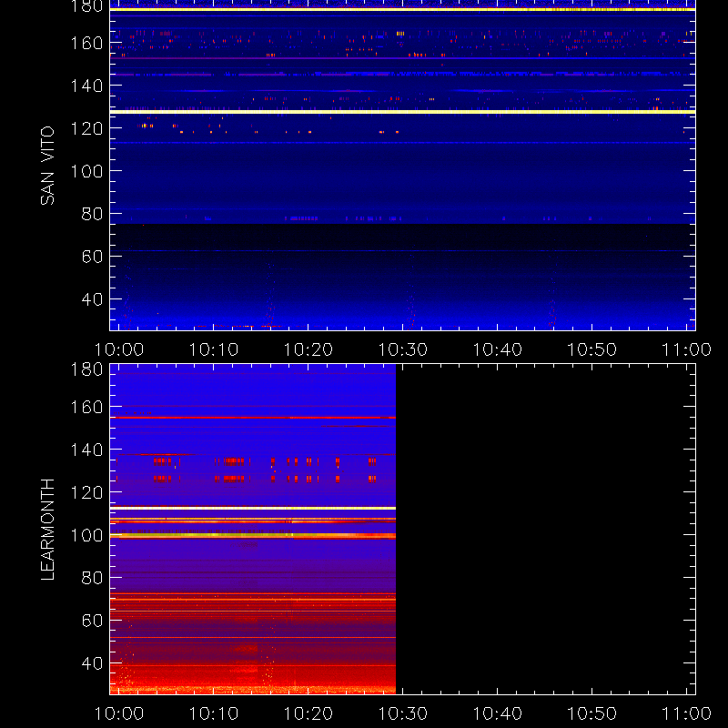The image size is (728, 728).
Task: Select the 140 label on Learmonth axis
Action: (x=86, y=450)
